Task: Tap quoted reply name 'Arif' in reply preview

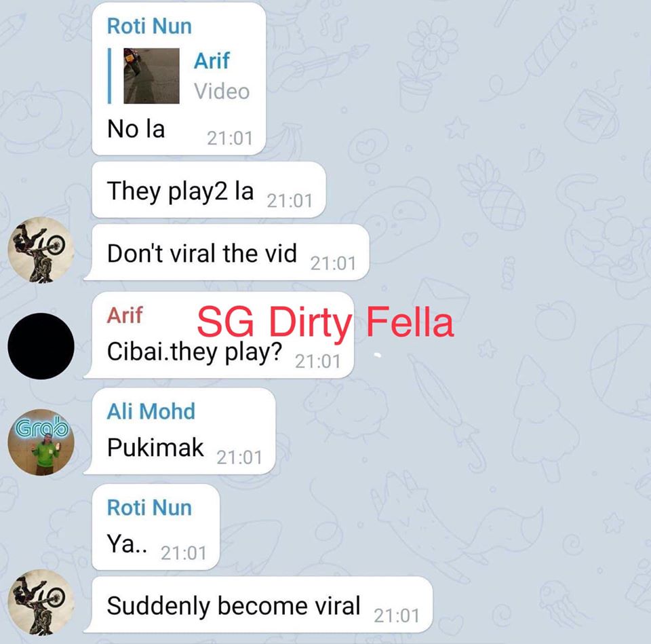Action: 212,60
